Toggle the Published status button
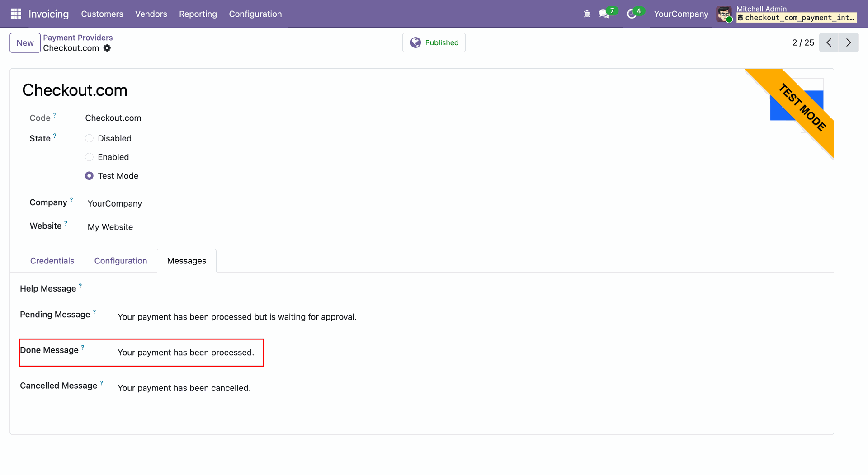The image size is (868, 475). coord(434,42)
